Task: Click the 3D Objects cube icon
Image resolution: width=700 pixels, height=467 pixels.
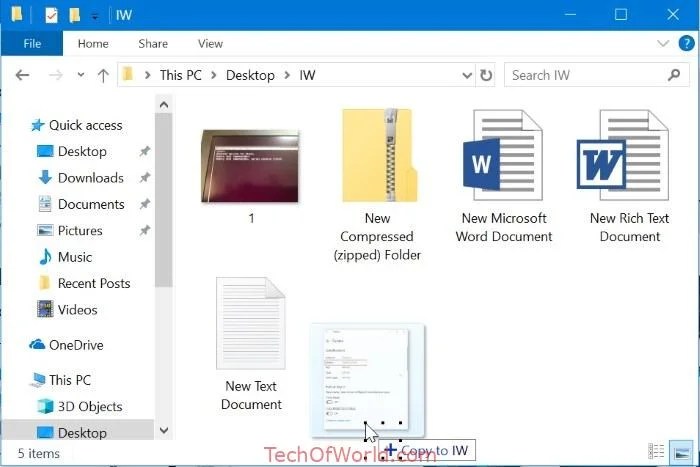Action: [45, 406]
